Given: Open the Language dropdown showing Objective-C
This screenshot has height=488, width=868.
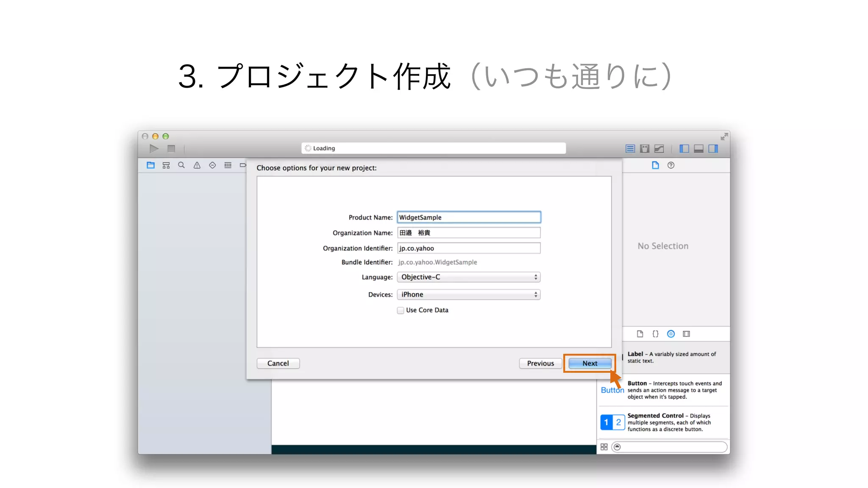Looking at the screenshot, I should [468, 277].
